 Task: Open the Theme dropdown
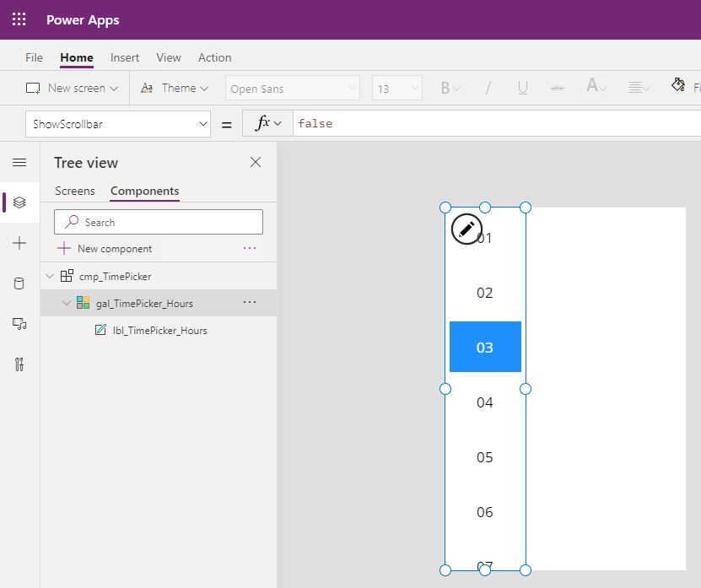175,88
